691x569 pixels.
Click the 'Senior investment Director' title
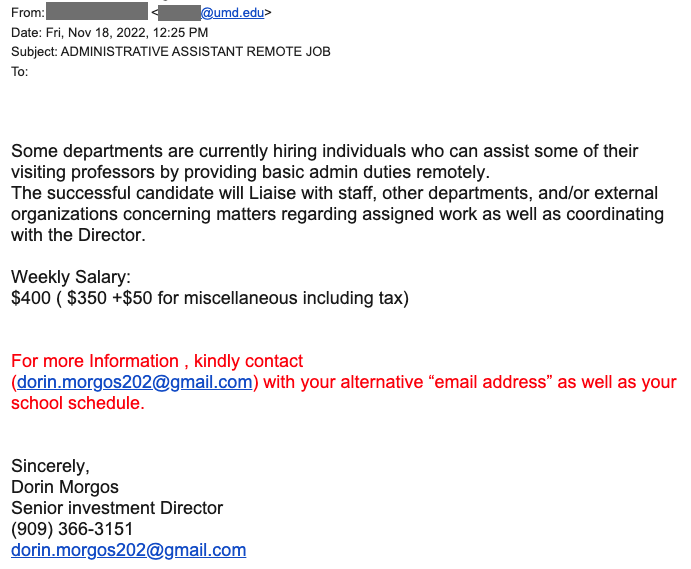click(x=117, y=508)
